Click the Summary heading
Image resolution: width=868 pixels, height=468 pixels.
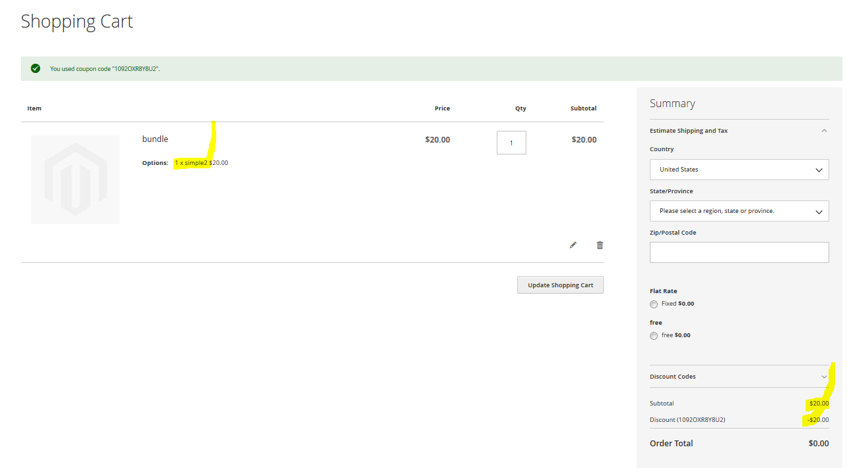pyautogui.click(x=672, y=103)
